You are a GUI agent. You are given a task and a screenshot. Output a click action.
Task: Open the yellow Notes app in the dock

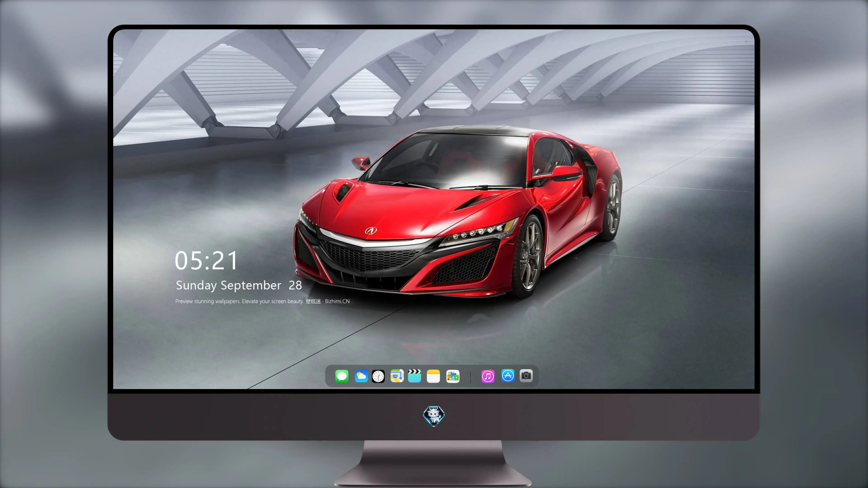[433, 376]
